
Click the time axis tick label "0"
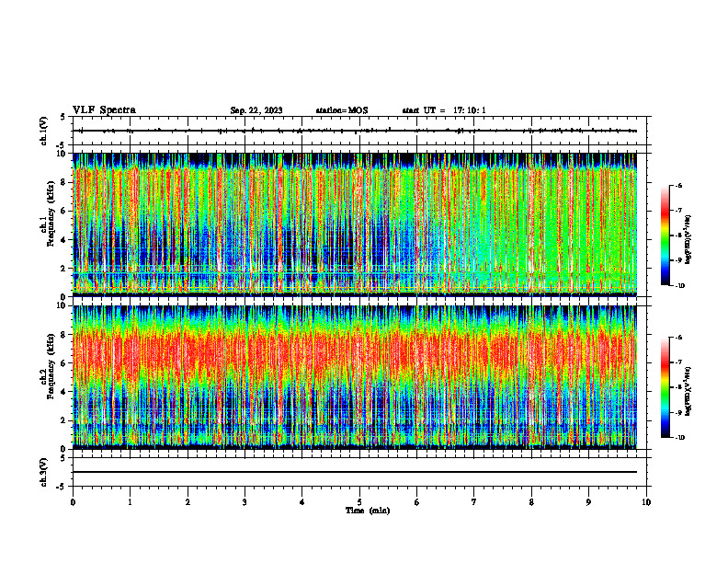pyautogui.click(x=73, y=502)
